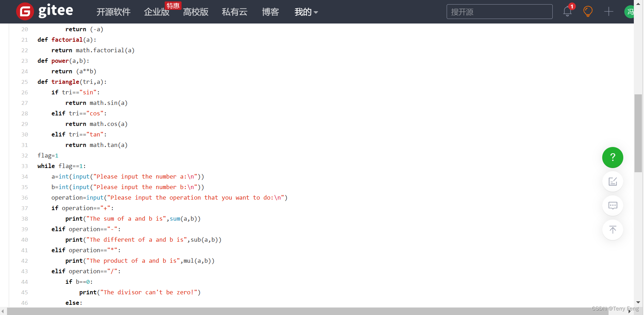Click 'return math.factorial(a)' line

(x=93, y=51)
